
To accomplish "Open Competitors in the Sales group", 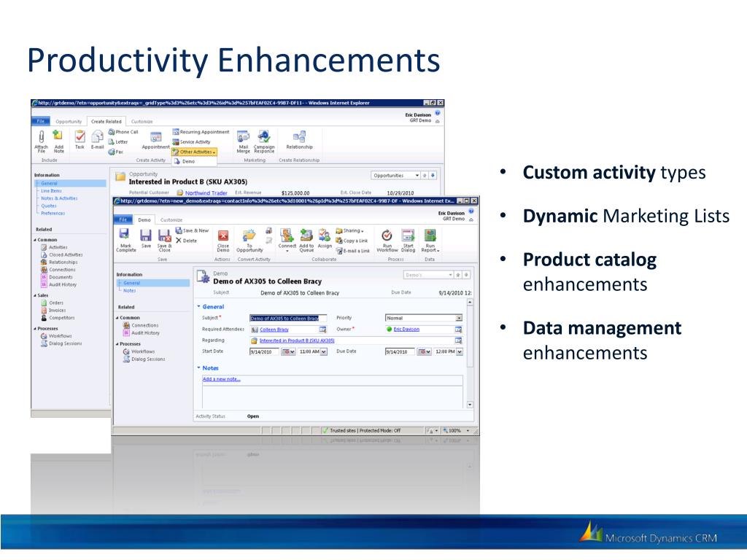I will (x=58, y=318).
